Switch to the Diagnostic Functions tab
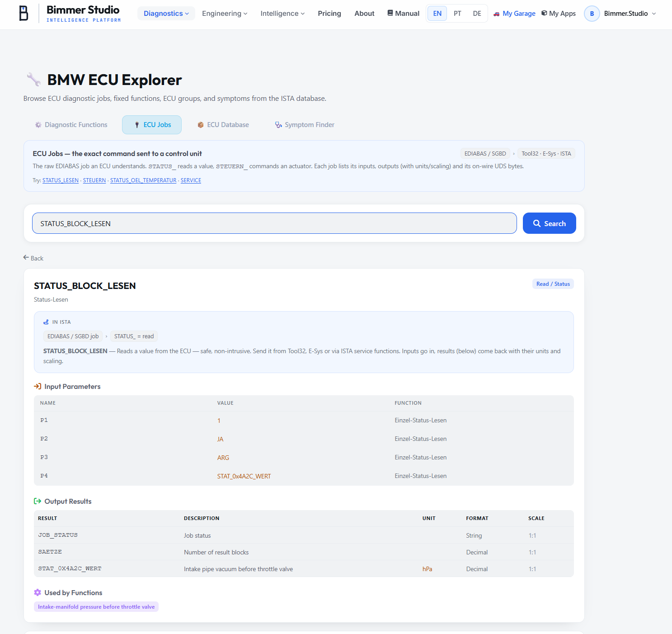Image resolution: width=672 pixels, height=634 pixels. click(71, 125)
